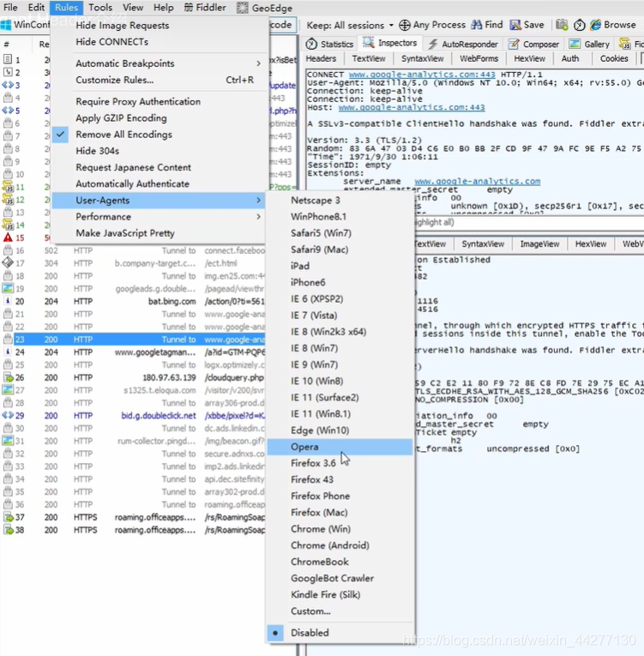Image resolution: width=644 pixels, height=656 pixels.
Task: Open the Gallery tab icon
Action: [x=575, y=44]
